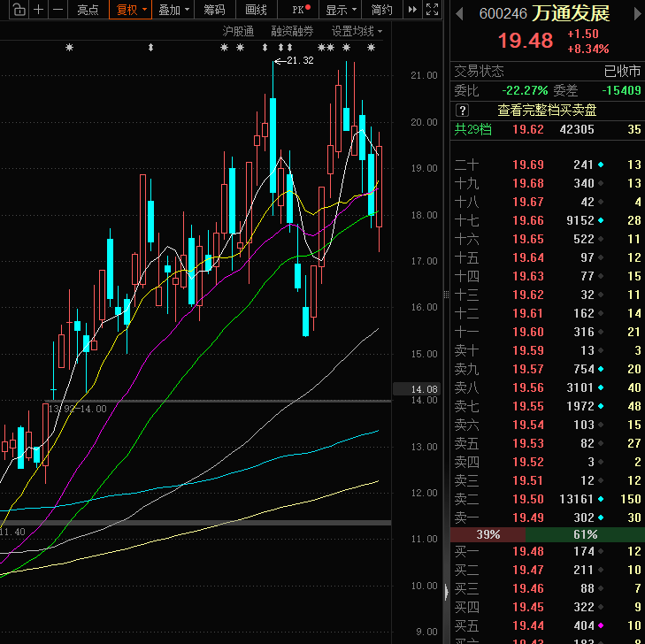
Task: Click the 39% red sell ratio bar
Action: (x=488, y=534)
